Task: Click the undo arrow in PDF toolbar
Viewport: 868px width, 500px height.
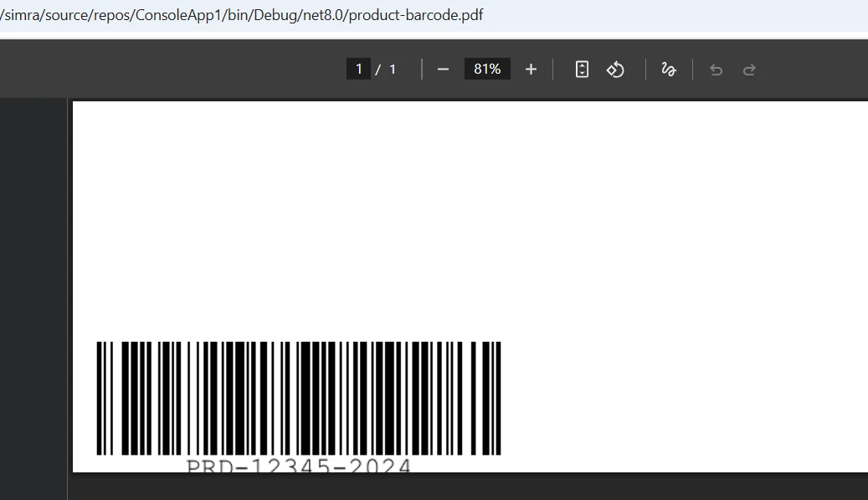Action: tap(716, 70)
